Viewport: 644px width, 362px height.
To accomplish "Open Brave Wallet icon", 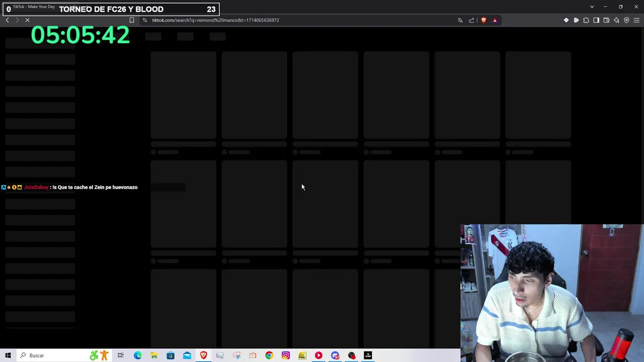I will tap(606, 20).
